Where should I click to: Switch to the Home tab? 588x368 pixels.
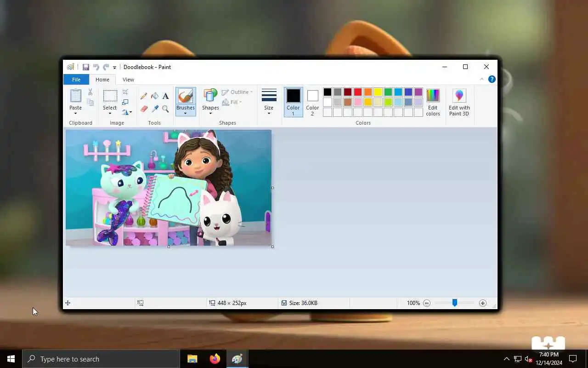pos(102,80)
